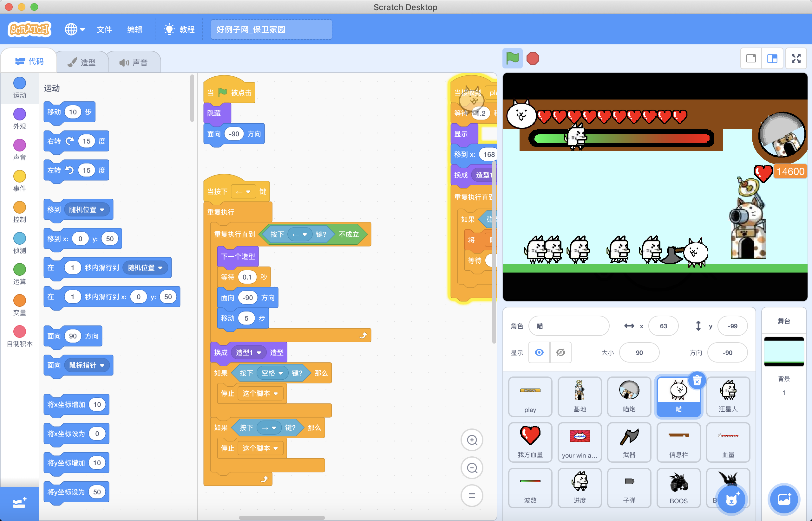Open the choose a backdrop button
This screenshot has width=812, height=521.
(784, 499)
